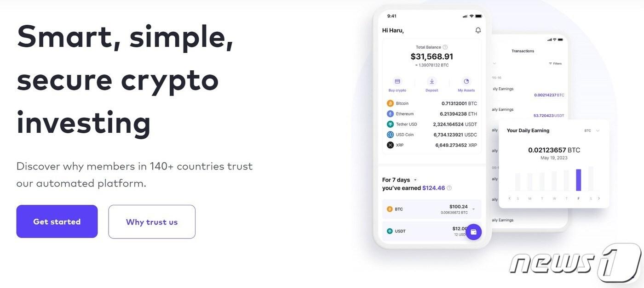Tap the Buy crypto card icon
Viewport: 644px width, 288px height.
coord(397,81)
